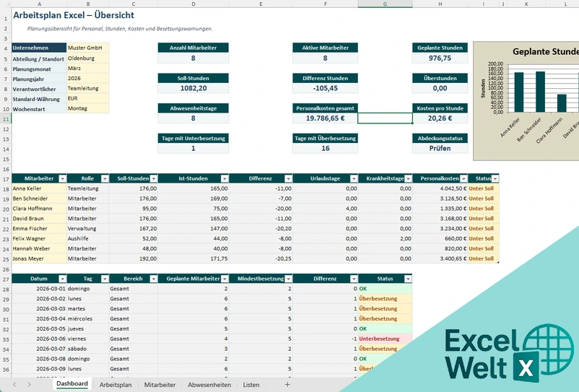Switch to the Dashboard sheet tab
Screen dimensions: 579x392
tap(72, 384)
